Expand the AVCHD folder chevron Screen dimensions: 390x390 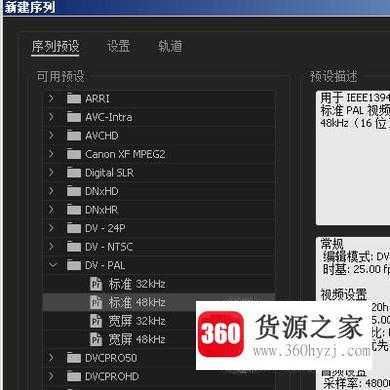coord(51,135)
